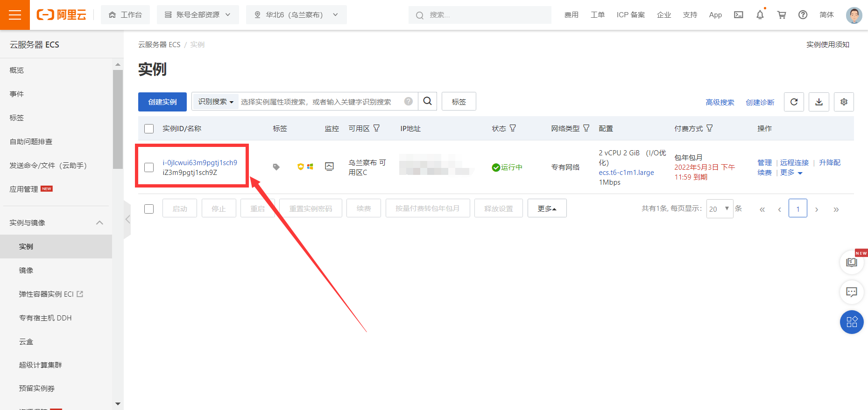Open column settings gear icon

[844, 102]
